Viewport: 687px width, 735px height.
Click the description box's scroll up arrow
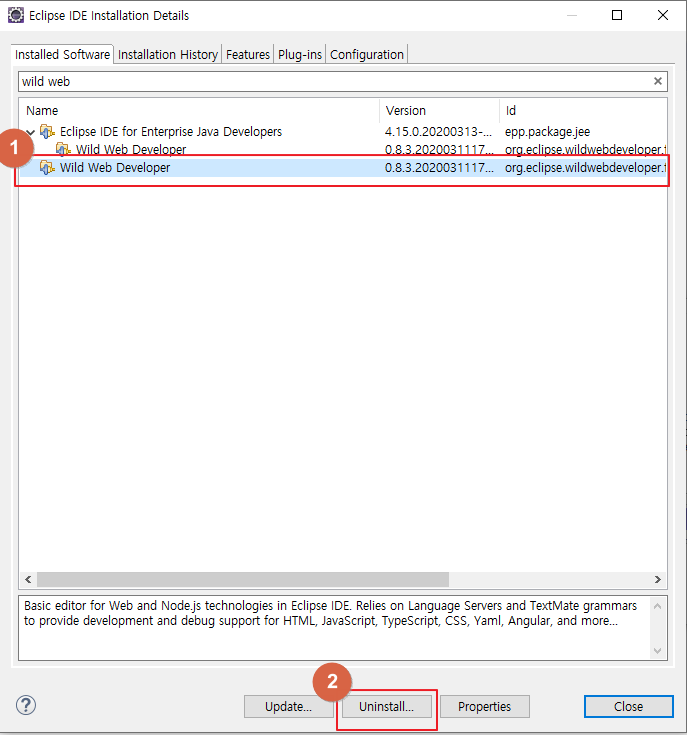tap(657, 606)
